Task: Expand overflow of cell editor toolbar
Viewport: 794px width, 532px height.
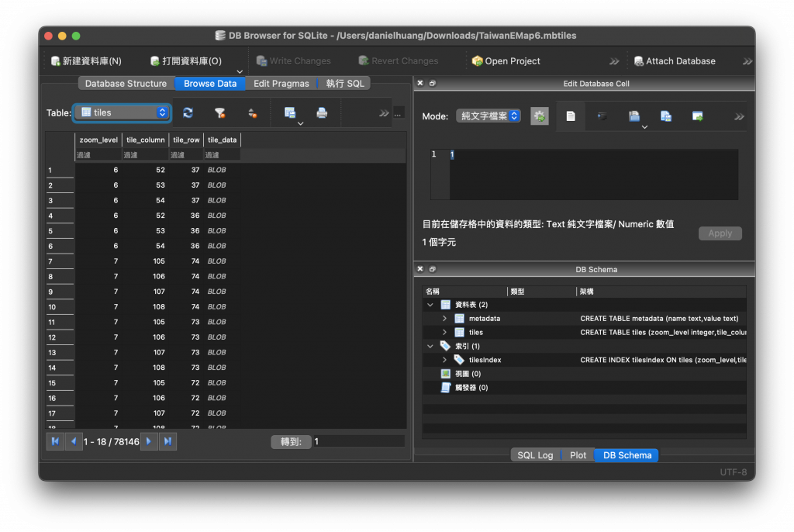Action: click(x=739, y=116)
